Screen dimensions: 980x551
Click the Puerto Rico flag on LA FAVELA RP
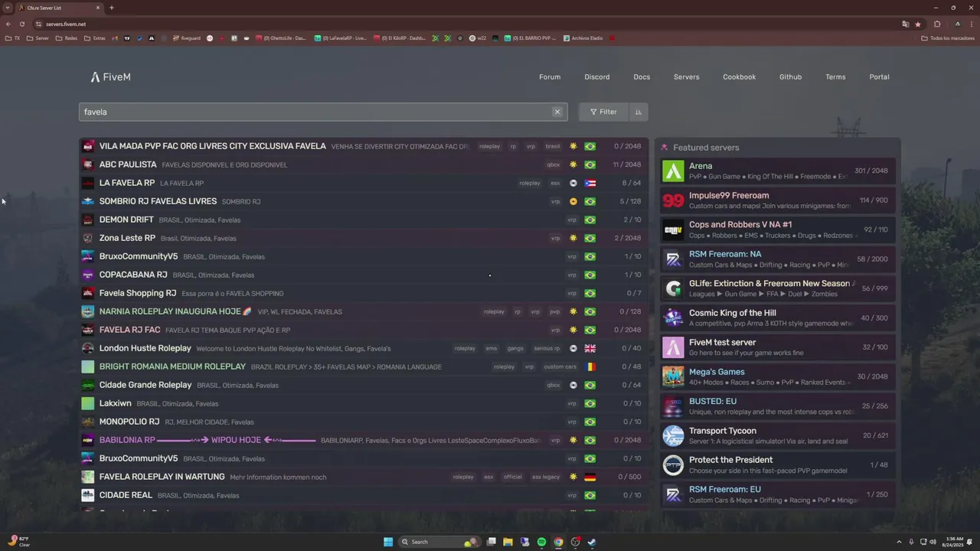pyautogui.click(x=590, y=183)
